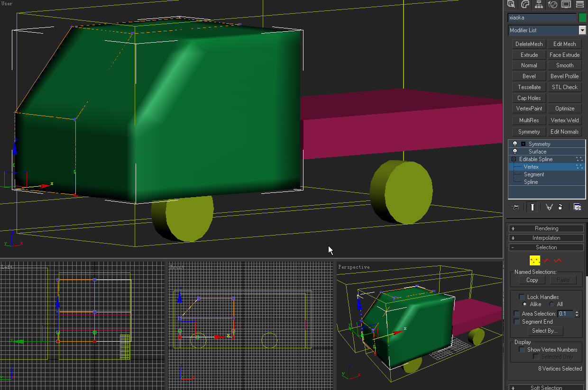This screenshot has height=390, width=588.
Task: Open the Modifier List dropdown
Action: click(582, 30)
